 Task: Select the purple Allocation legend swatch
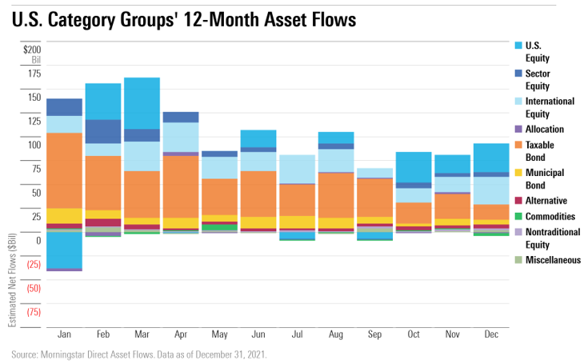coord(518,129)
